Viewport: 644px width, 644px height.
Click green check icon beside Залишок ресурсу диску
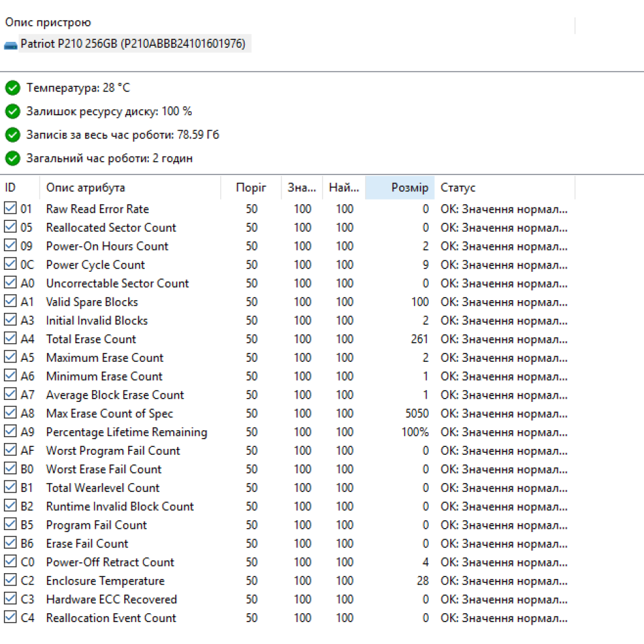click(x=13, y=111)
